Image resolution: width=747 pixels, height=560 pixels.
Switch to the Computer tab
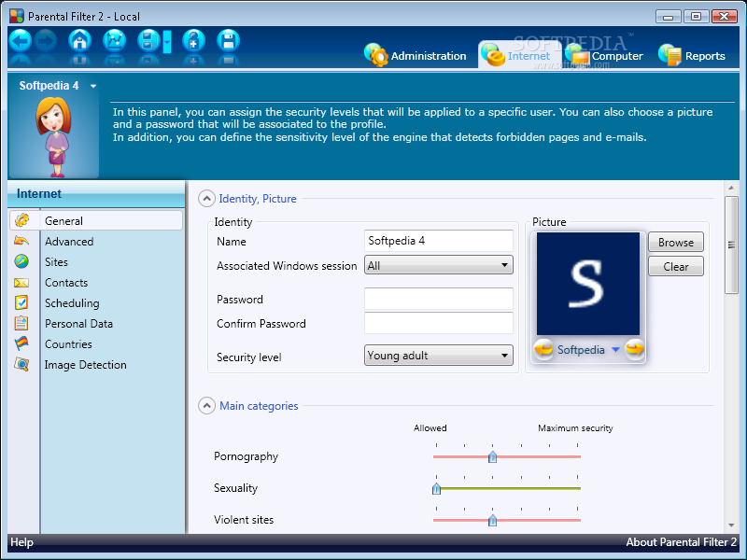tap(604, 56)
